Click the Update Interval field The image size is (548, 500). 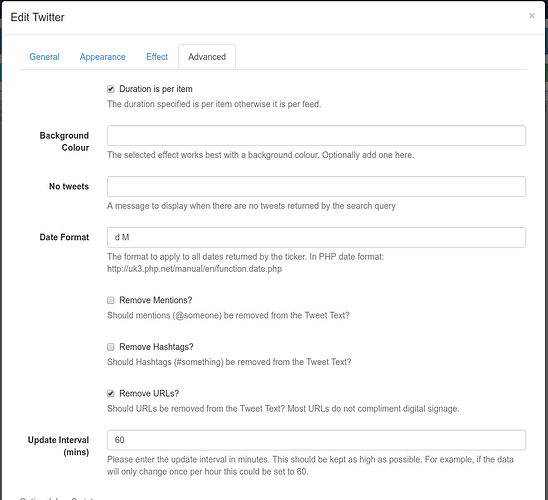(316, 440)
